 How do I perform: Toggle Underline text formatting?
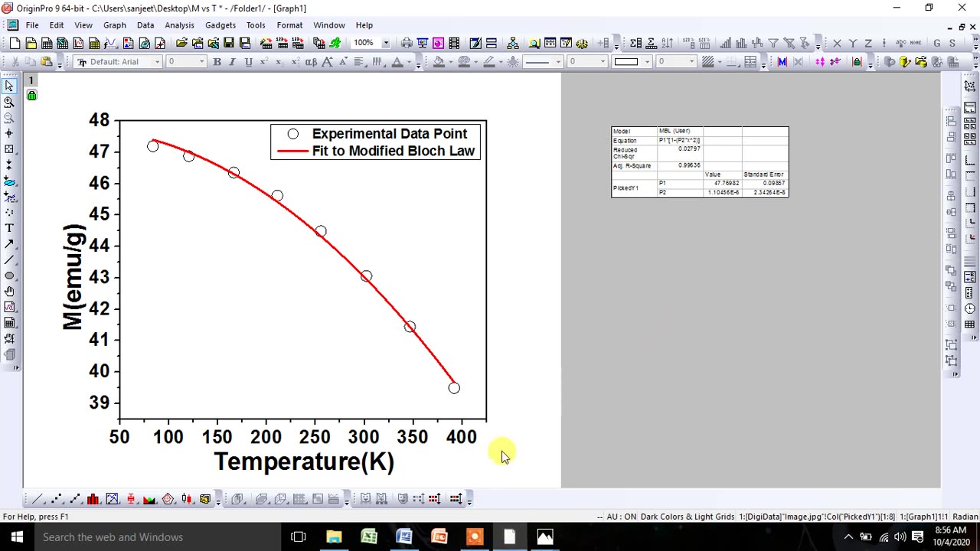coord(248,62)
